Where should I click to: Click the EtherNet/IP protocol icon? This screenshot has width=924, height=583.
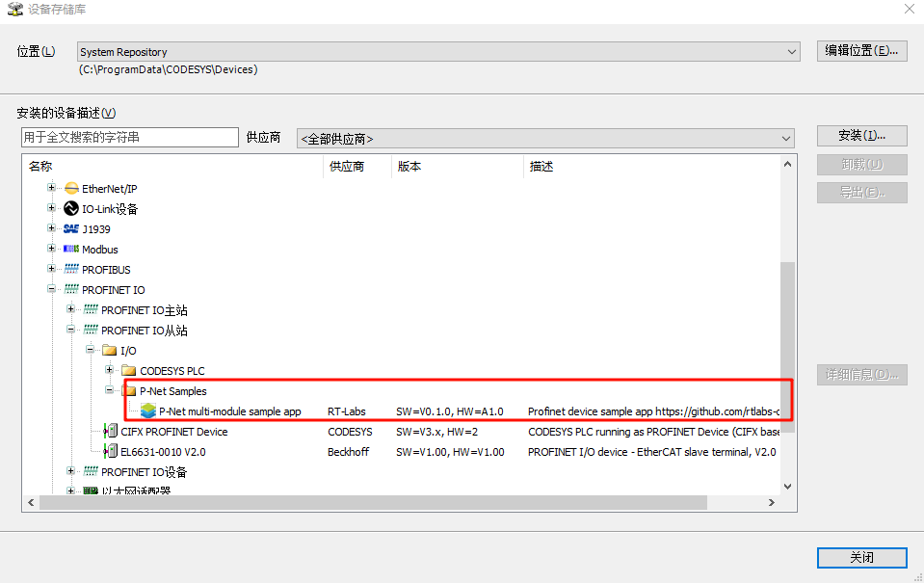pos(71,189)
